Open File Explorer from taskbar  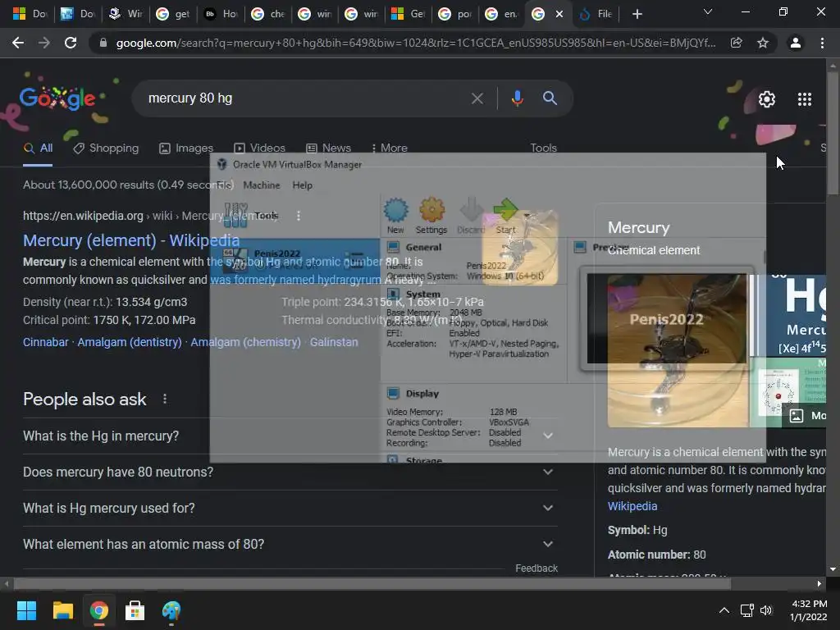(62, 610)
